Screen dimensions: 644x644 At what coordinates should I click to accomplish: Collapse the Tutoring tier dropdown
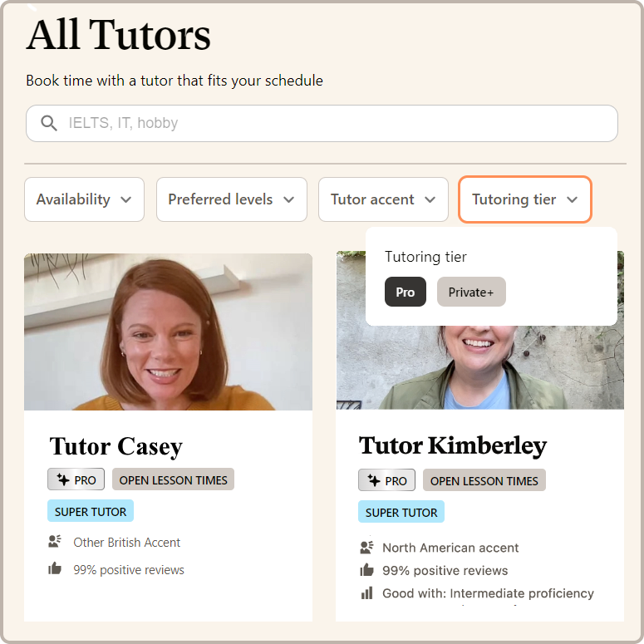tap(524, 199)
